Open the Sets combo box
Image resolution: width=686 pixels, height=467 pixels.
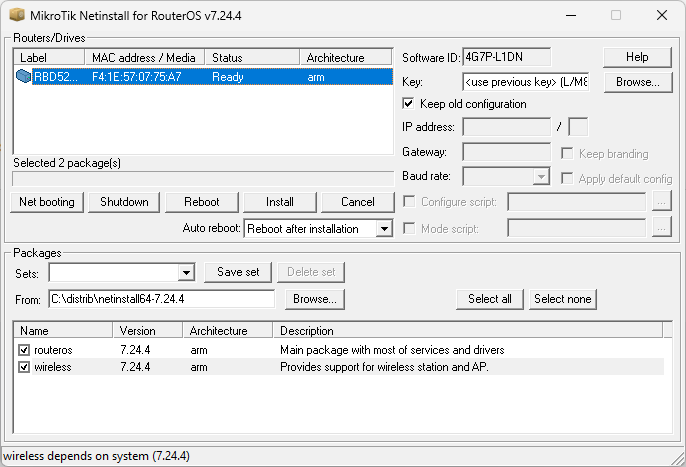click(186, 273)
